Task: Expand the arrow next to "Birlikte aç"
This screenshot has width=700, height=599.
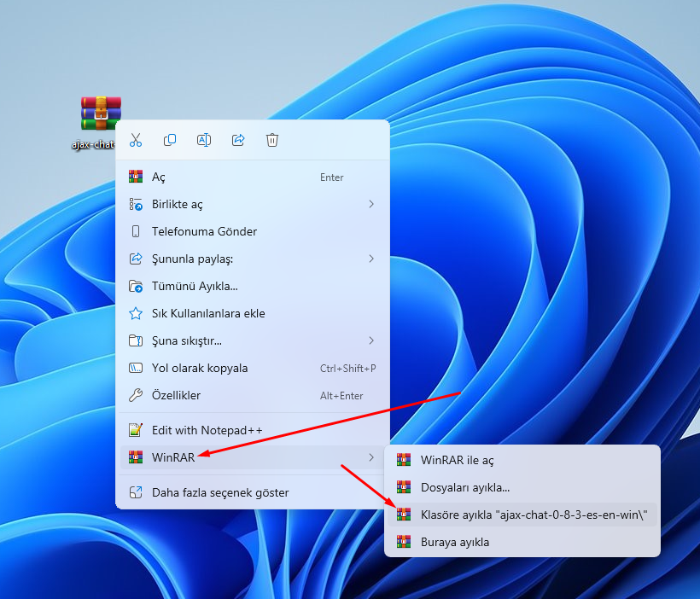Action: click(x=371, y=204)
